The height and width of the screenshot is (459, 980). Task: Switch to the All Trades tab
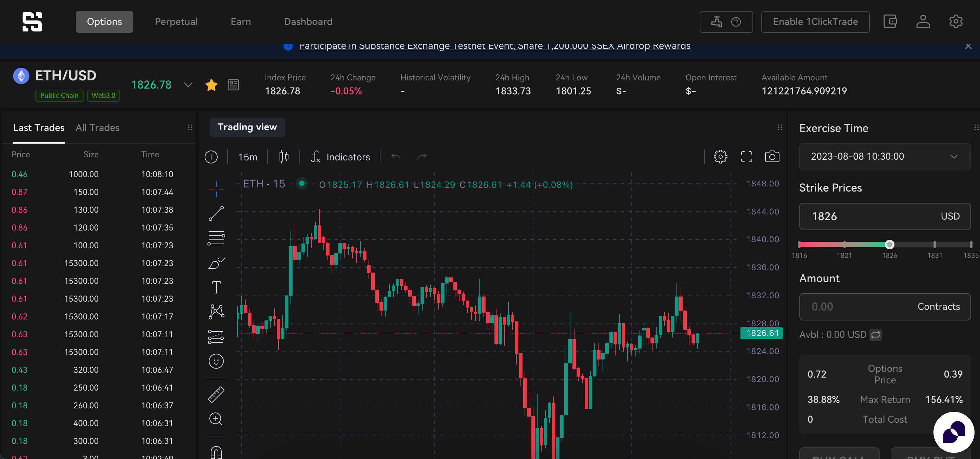click(98, 128)
